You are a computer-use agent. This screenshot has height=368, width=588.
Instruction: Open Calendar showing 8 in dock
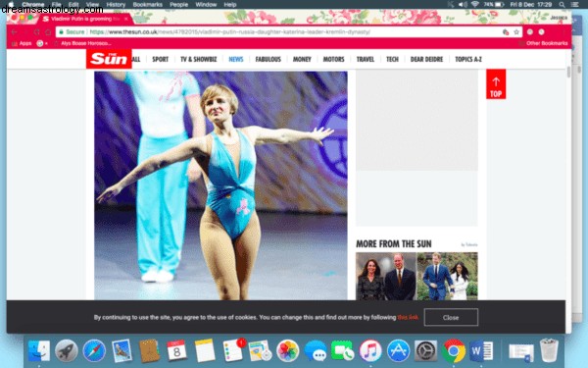click(176, 350)
